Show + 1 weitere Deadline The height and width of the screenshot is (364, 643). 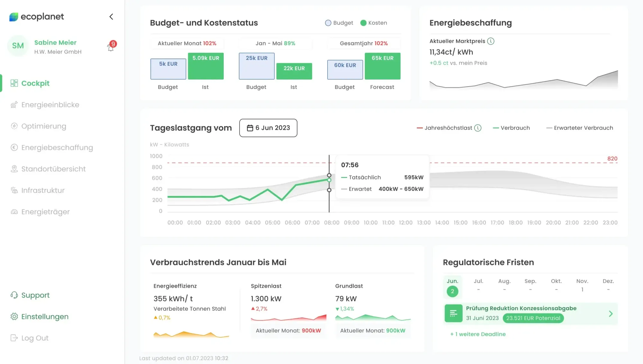coord(478,334)
